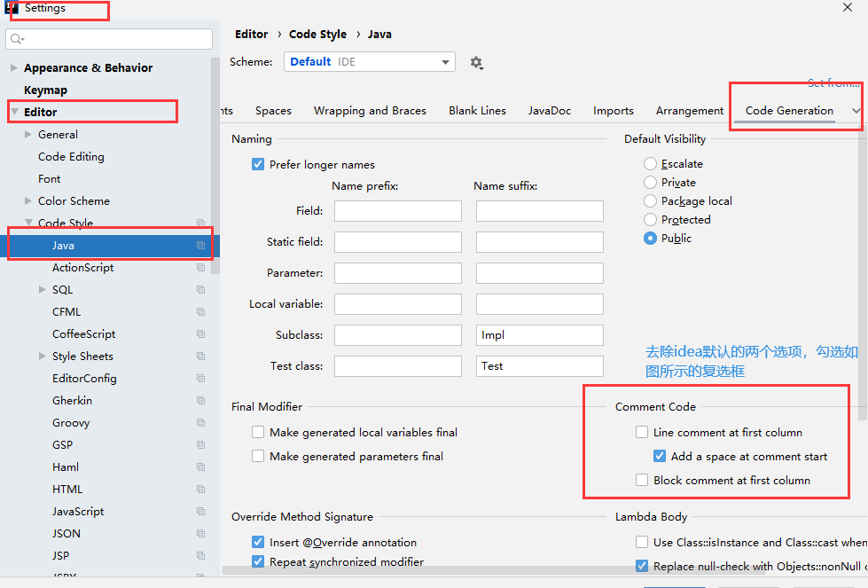
Task: Open the JavaDoc tab
Action: pyautogui.click(x=549, y=111)
